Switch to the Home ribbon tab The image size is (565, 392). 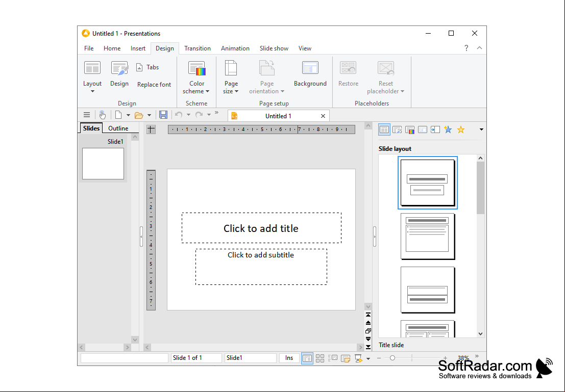112,48
